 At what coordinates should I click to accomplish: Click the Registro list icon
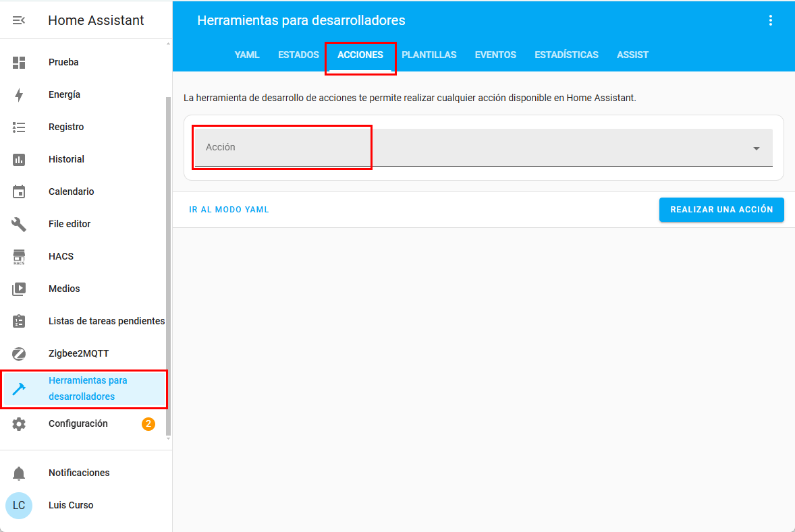click(19, 127)
